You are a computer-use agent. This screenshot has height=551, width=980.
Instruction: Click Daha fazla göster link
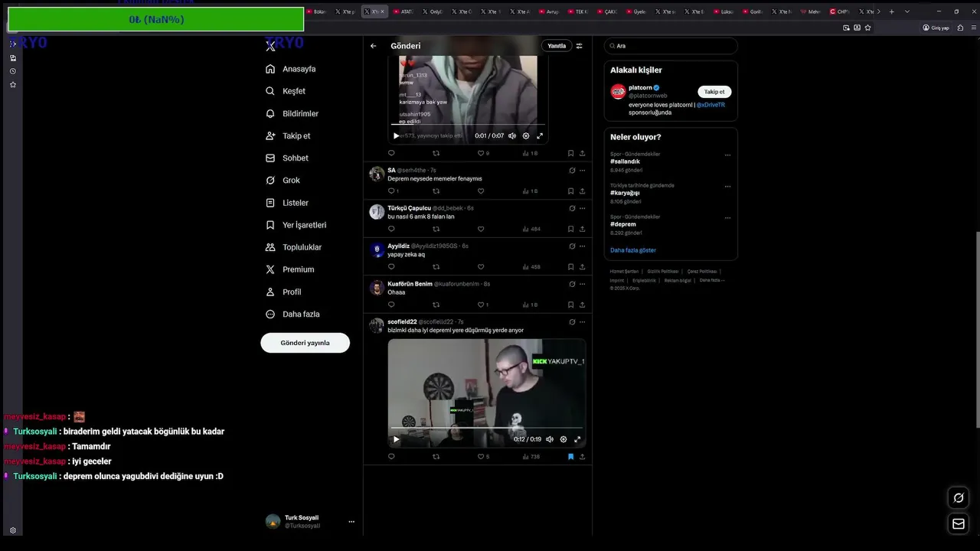coord(633,250)
